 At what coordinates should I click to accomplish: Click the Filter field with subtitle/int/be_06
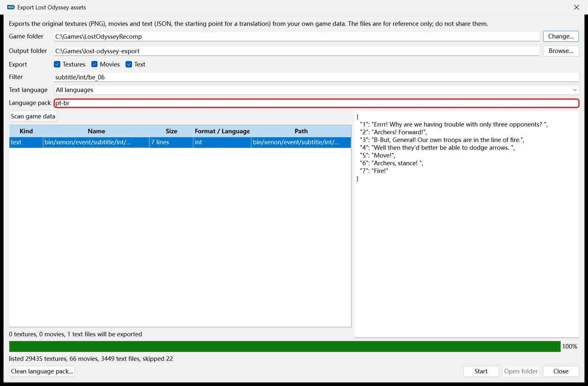(x=316, y=77)
